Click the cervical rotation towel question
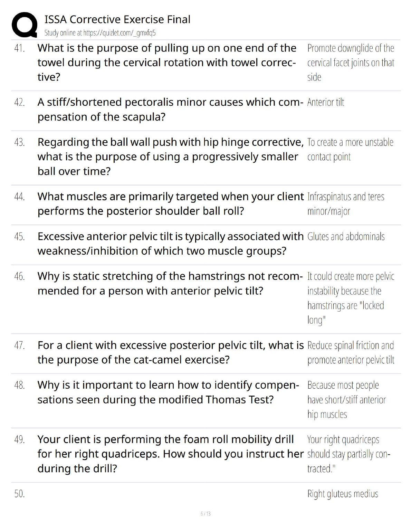 167,63
